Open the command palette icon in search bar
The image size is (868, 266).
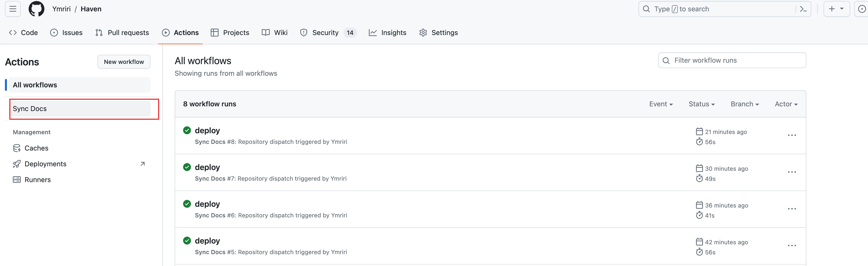(x=803, y=9)
